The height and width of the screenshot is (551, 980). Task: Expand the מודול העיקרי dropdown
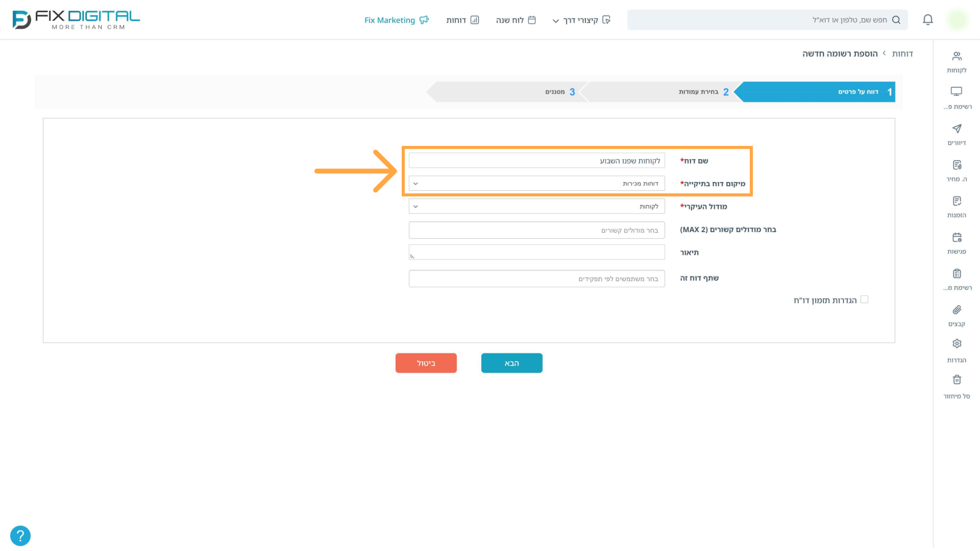pyautogui.click(x=536, y=207)
